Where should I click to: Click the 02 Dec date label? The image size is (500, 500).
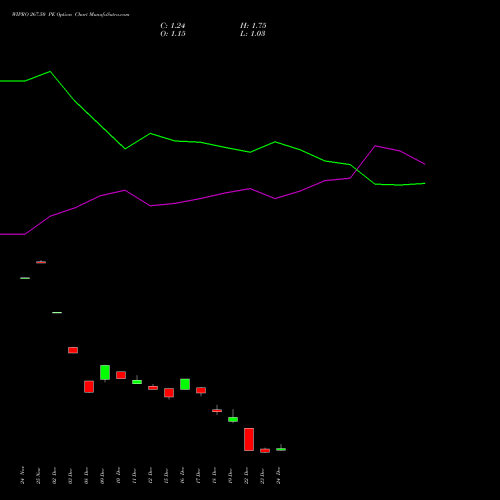tap(54, 476)
